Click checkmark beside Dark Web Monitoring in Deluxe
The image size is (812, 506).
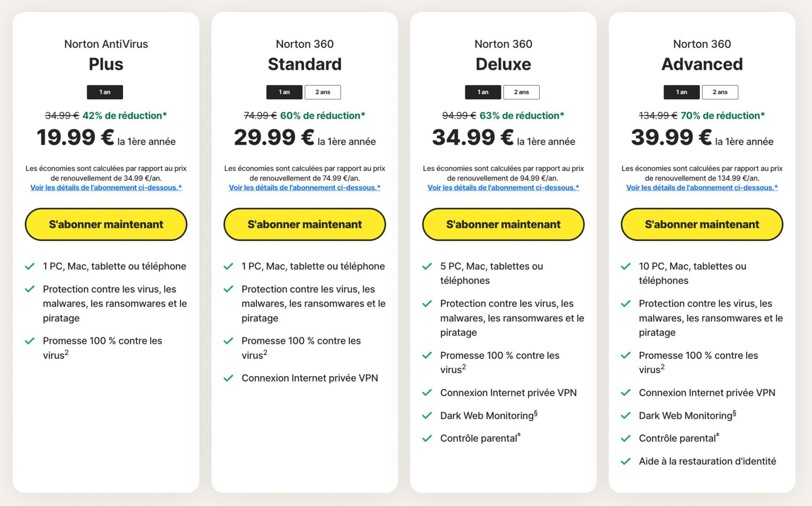pos(427,415)
